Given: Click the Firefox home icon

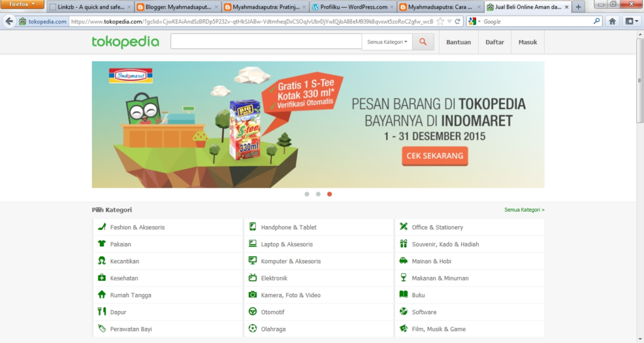Looking at the screenshot, I should click(612, 21).
